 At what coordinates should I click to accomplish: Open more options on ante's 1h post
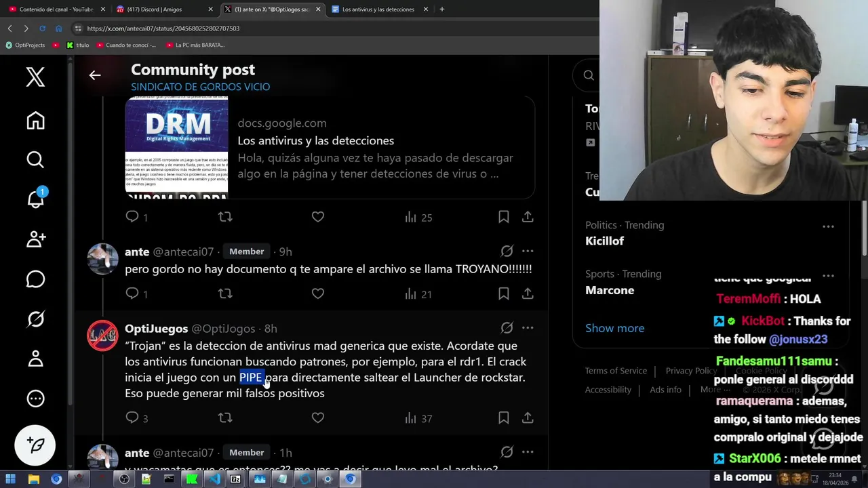(528, 451)
